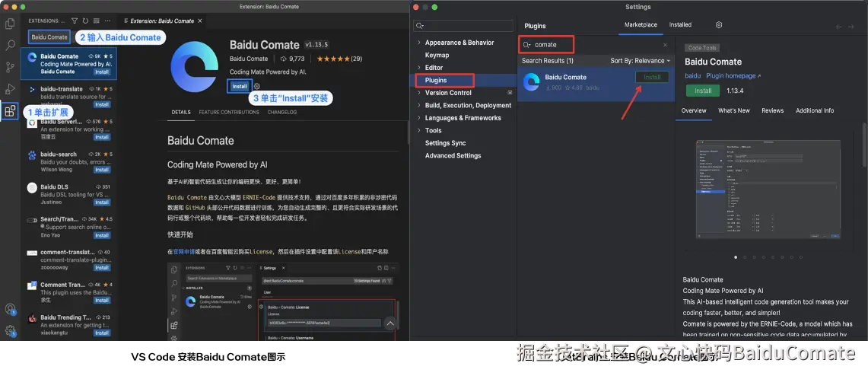Install Baidu Comate from the plugin search result row
Viewport: 868px width, 376px height.
pyautogui.click(x=651, y=78)
